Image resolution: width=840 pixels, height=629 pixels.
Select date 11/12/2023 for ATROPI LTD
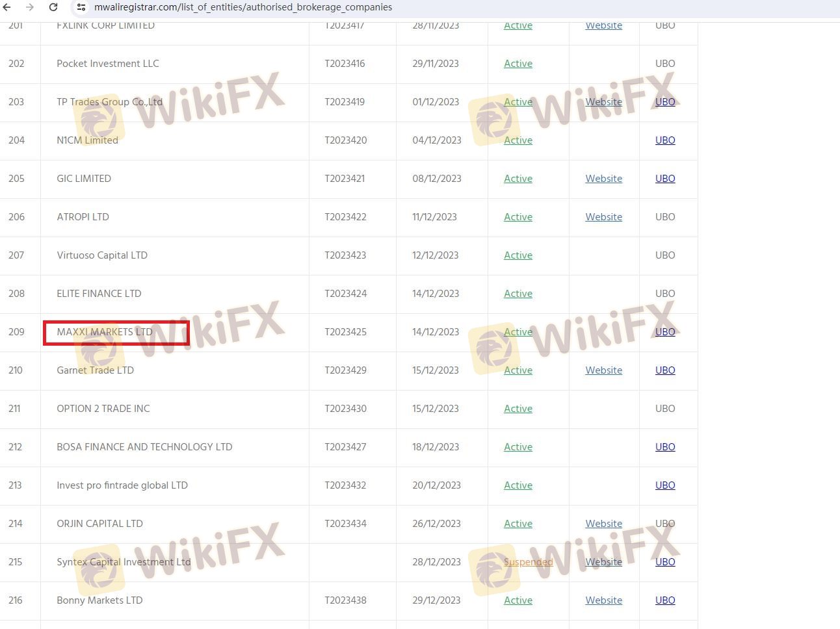(x=435, y=217)
